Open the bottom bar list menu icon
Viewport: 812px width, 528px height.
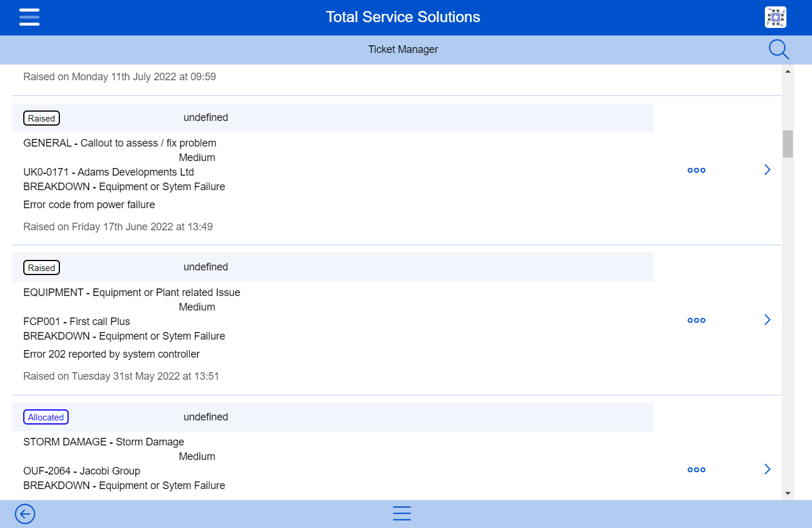[x=402, y=513]
